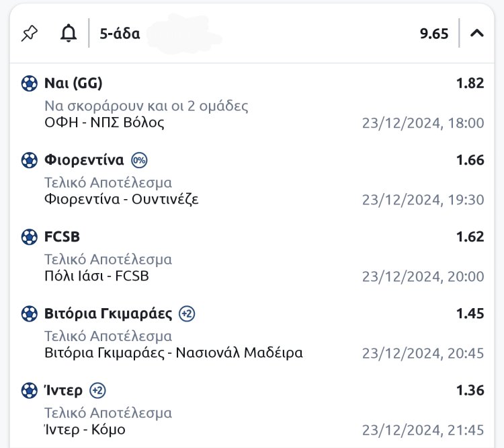
Task: Open the Πόλι Ιάσι - FCSB match
Action: coord(96,276)
